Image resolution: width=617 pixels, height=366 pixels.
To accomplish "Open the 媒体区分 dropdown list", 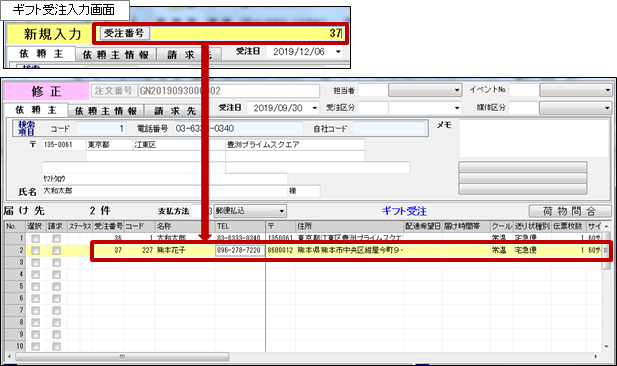I will click(608, 108).
